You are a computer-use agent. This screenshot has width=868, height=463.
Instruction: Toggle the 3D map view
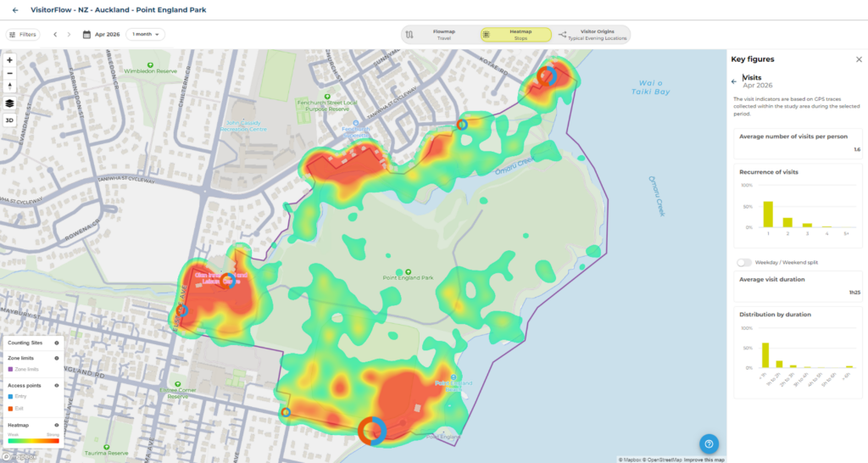[9, 120]
